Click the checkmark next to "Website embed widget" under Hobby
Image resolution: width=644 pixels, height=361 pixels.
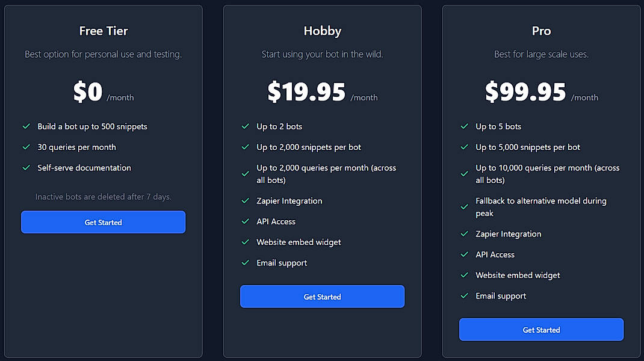coord(245,242)
